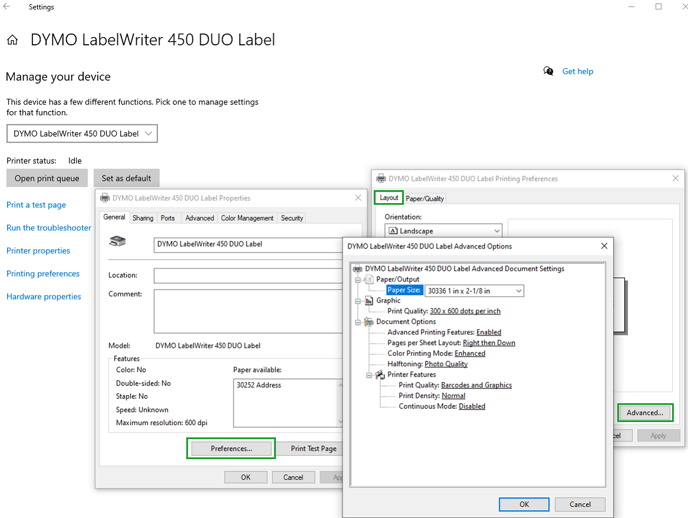This screenshot has height=518, width=688.
Task: Click printer icon in Properties dialog title bar
Action: pyautogui.click(x=105, y=198)
